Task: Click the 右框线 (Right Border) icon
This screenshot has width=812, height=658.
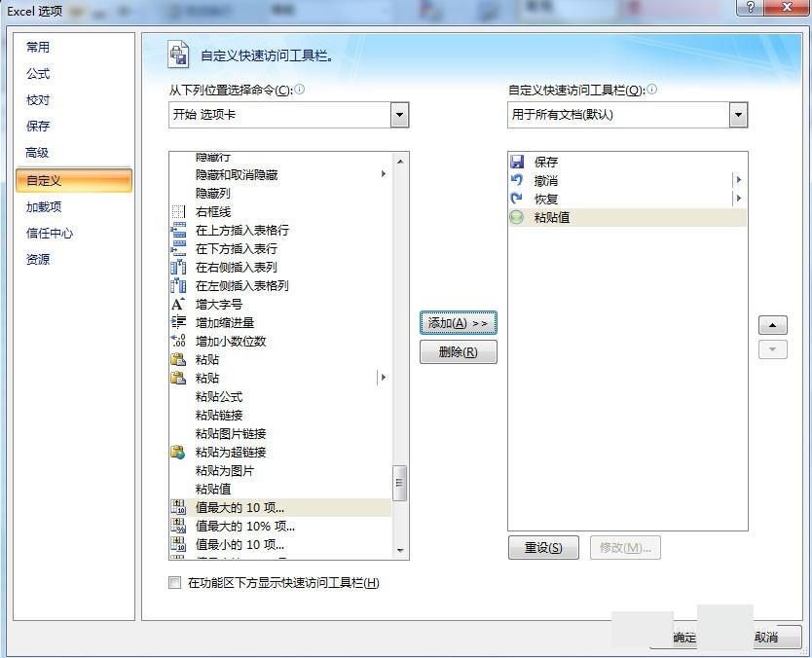Action: [179, 211]
